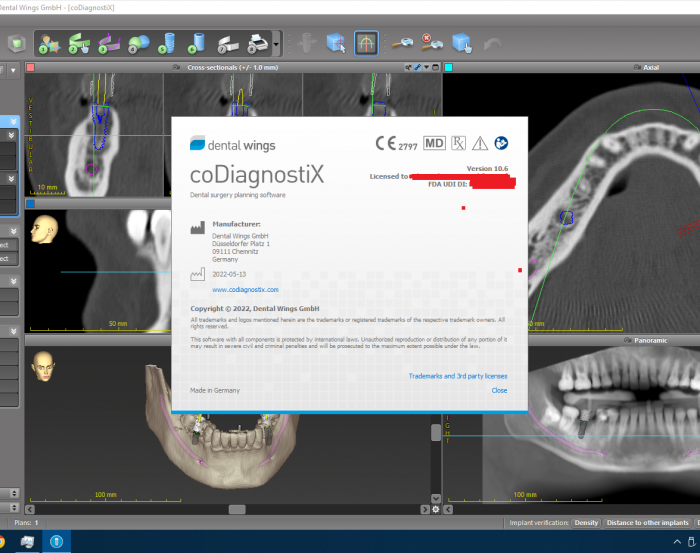Open Cross-sectionals header dropdown triangle

(426, 67)
